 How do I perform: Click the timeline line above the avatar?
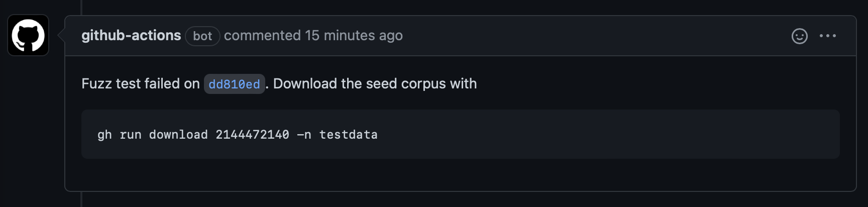81,7
